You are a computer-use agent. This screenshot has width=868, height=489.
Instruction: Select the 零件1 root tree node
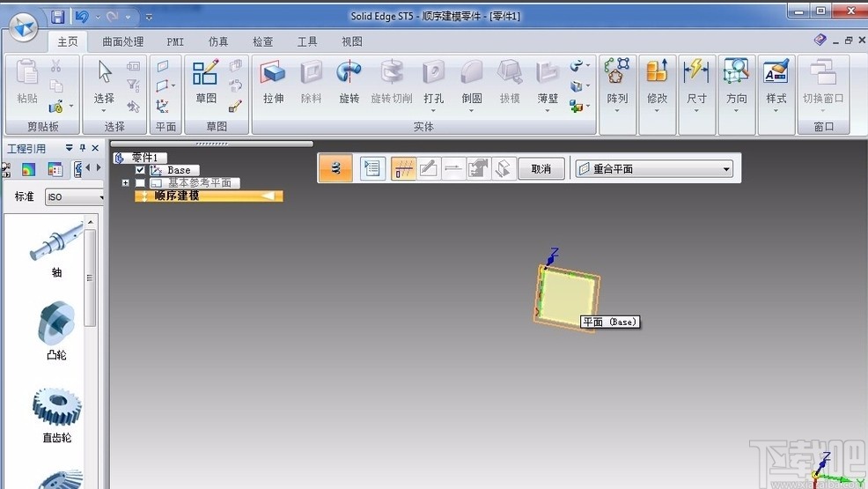point(140,158)
